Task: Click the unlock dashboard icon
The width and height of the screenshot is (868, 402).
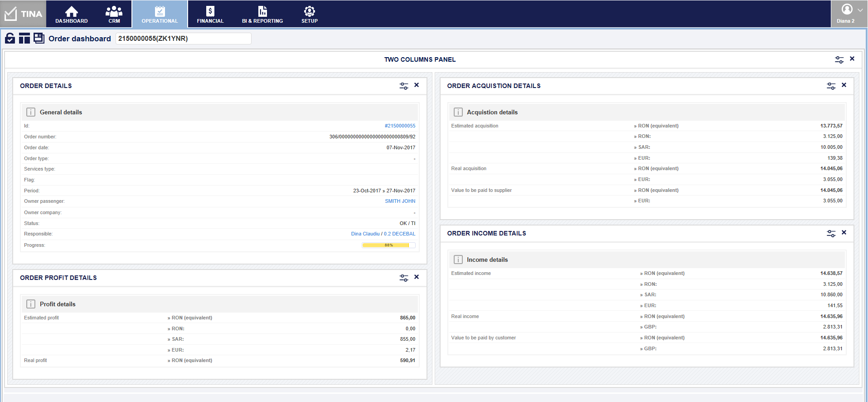Action: pyautogui.click(x=10, y=39)
